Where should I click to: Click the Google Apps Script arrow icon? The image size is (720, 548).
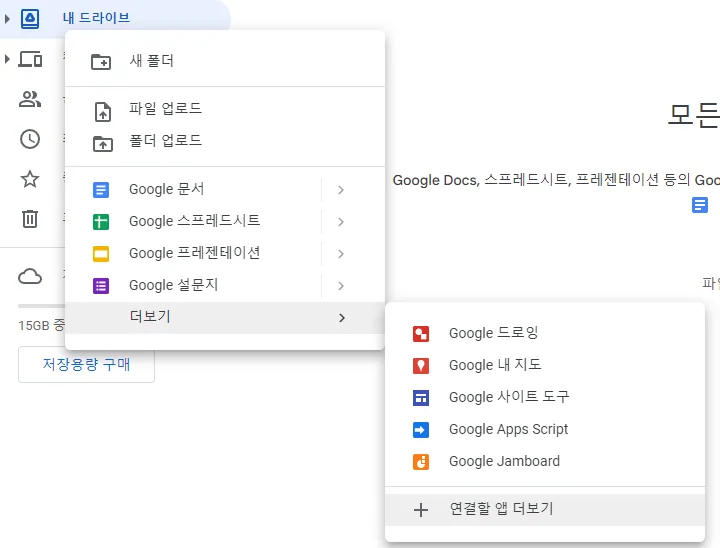coord(421,430)
